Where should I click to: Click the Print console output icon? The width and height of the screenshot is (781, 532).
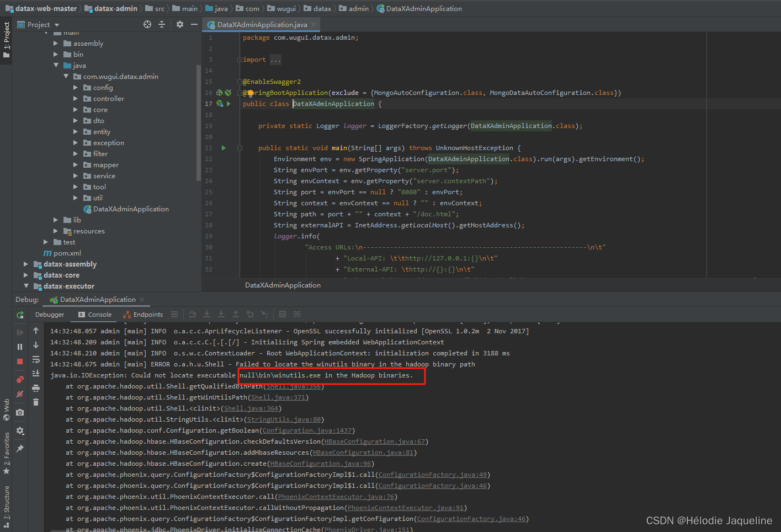click(x=36, y=388)
